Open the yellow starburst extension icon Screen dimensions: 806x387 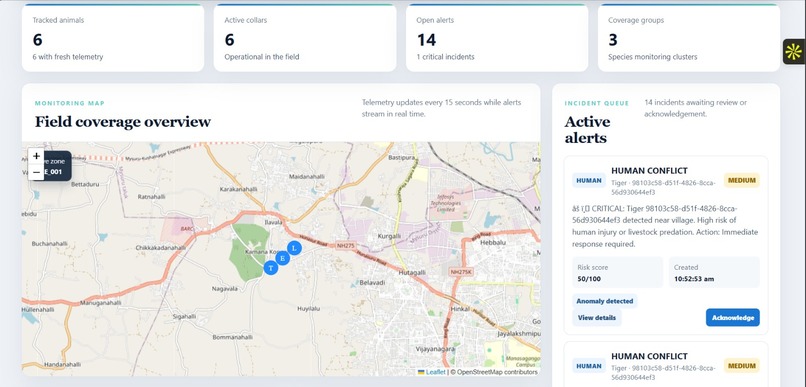794,51
